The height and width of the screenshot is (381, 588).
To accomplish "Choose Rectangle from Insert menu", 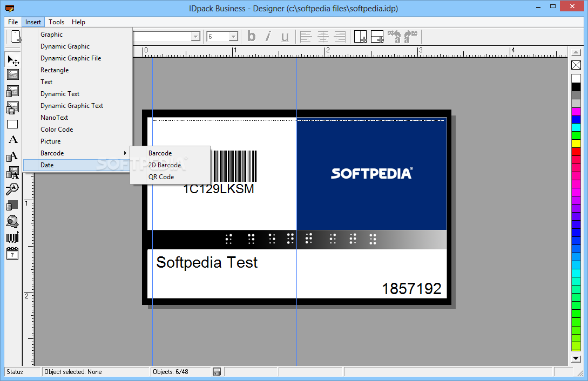I will click(78, 70).
